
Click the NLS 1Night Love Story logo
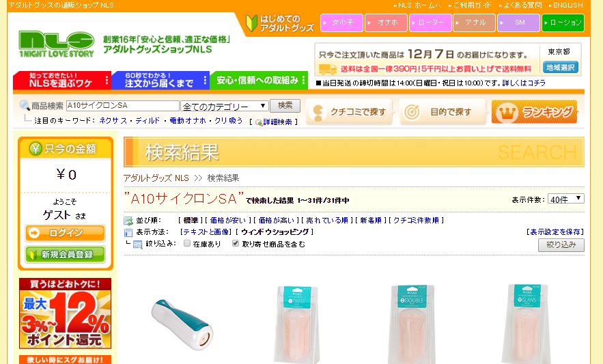click(x=57, y=44)
